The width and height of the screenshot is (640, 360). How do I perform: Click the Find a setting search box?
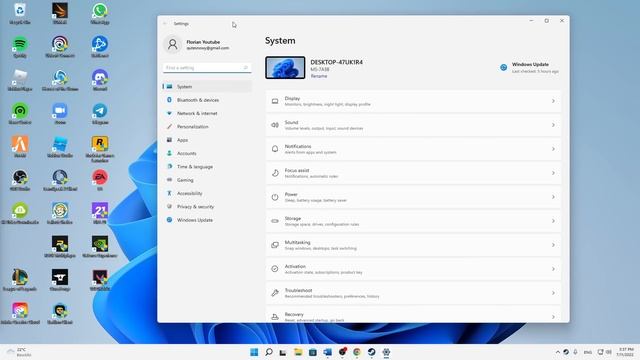pos(207,68)
